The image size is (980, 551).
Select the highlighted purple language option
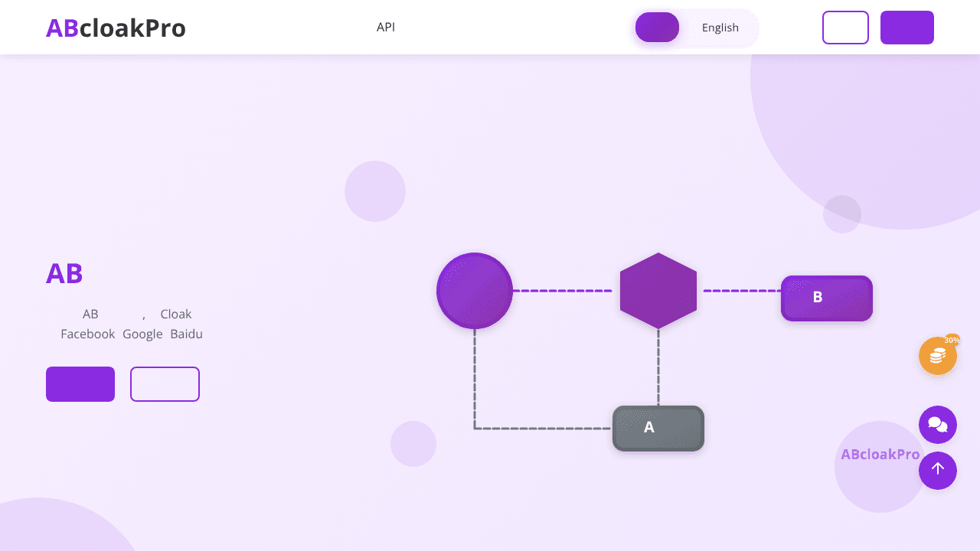click(x=657, y=28)
